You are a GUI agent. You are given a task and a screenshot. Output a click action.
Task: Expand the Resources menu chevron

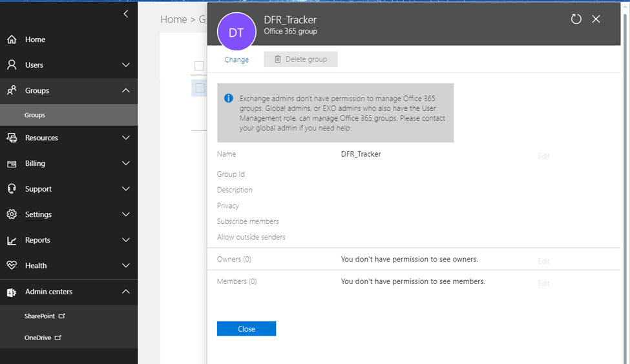tap(126, 137)
